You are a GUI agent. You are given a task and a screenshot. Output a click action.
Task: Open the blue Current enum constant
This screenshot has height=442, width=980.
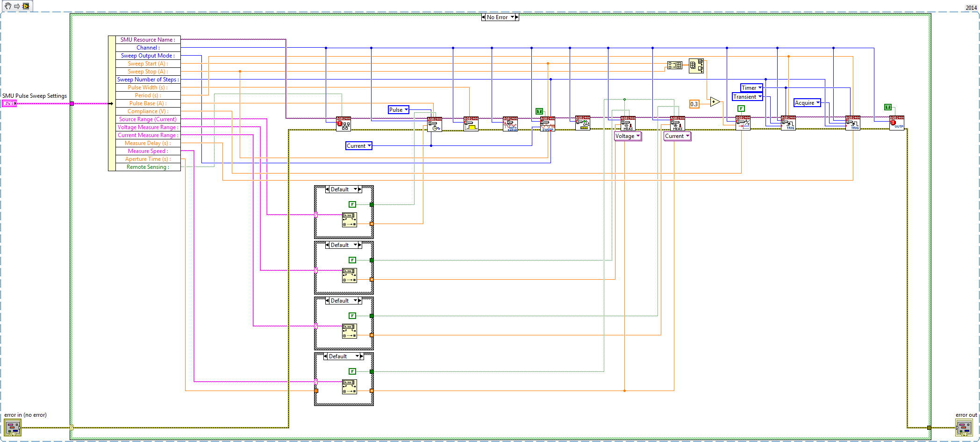[x=359, y=146]
